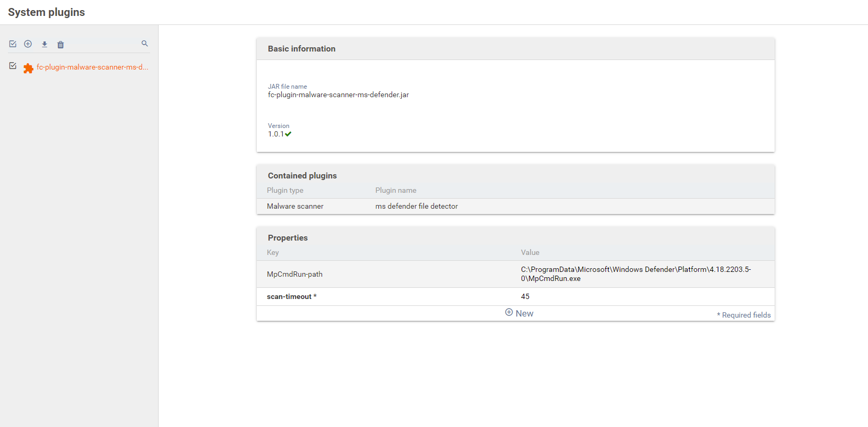Open the fc-plugin-malware-scanner-ms-d... list entry
Image resolution: width=868 pixels, height=427 pixels.
click(x=92, y=67)
